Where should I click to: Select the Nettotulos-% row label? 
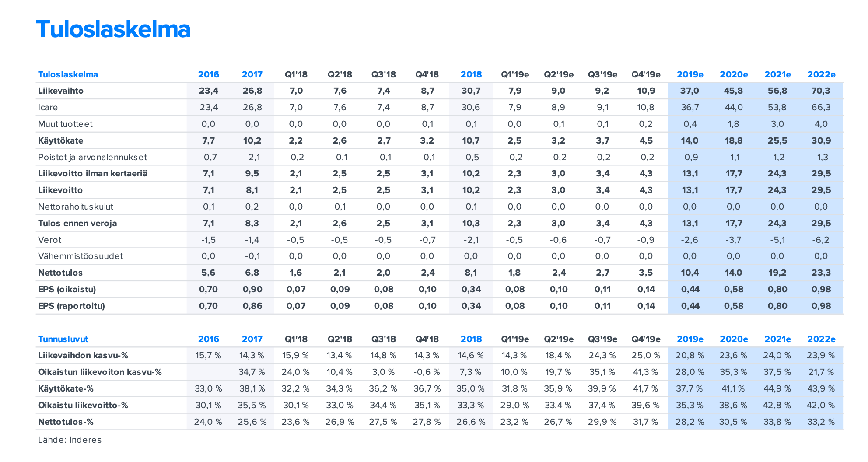[x=66, y=422]
